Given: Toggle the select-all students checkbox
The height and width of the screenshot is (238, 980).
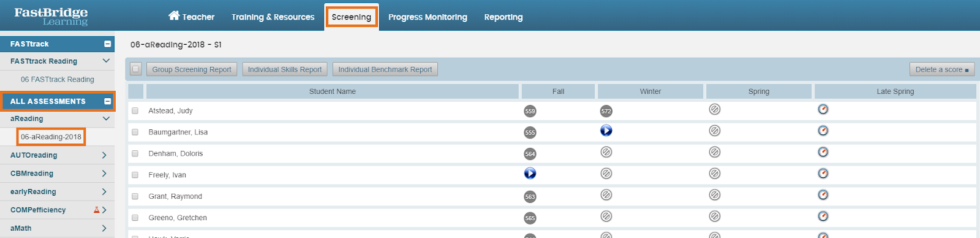Looking at the screenshot, I should click(136, 69).
